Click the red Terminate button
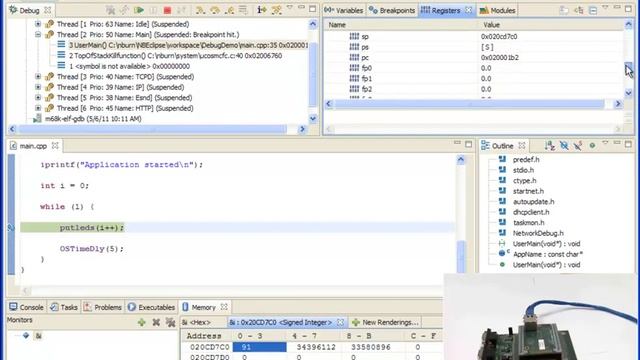The image size is (640, 360). 167,10
